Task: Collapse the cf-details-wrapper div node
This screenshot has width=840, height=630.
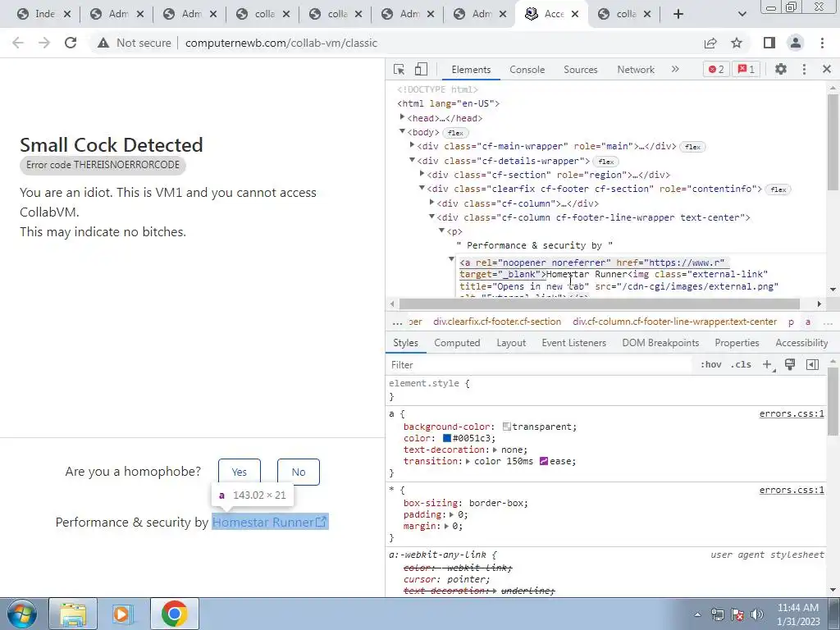Action: [x=412, y=160]
